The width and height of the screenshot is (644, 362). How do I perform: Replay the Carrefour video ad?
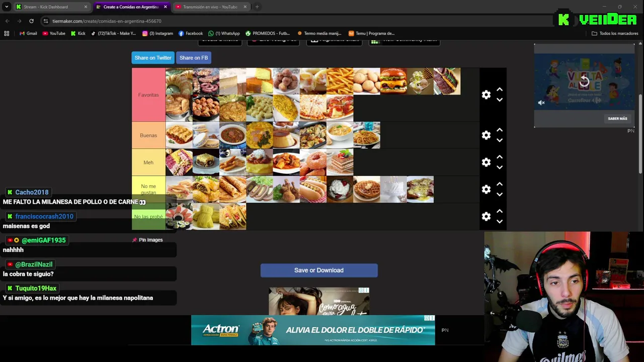pos(584,81)
